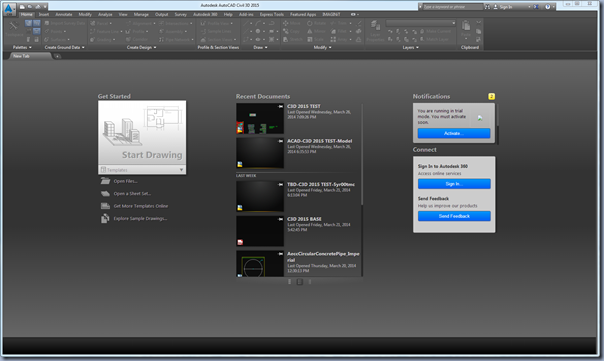The image size is (604, 361).
Task: Open the Templates dropdown under Start Drawing
Action: point(142,170)
